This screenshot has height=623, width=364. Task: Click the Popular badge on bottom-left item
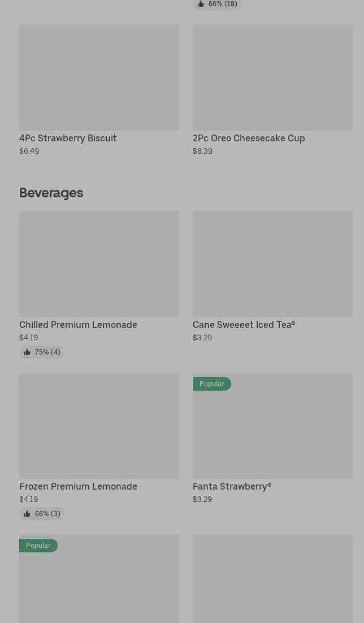38,546
